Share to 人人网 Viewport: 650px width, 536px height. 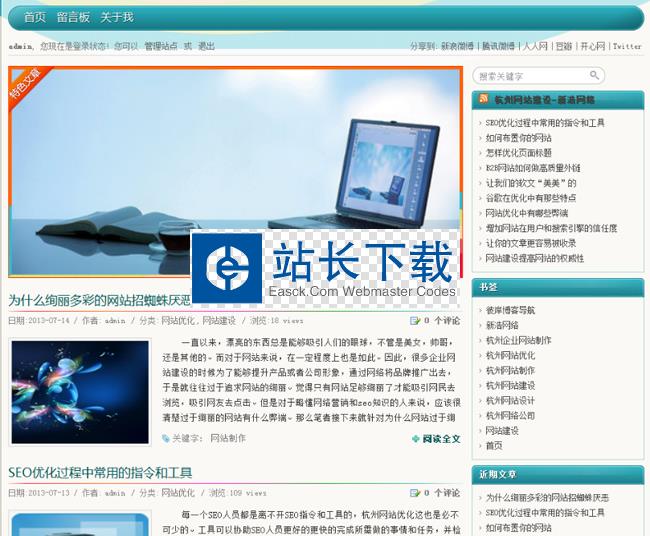(x=535, y=46)
